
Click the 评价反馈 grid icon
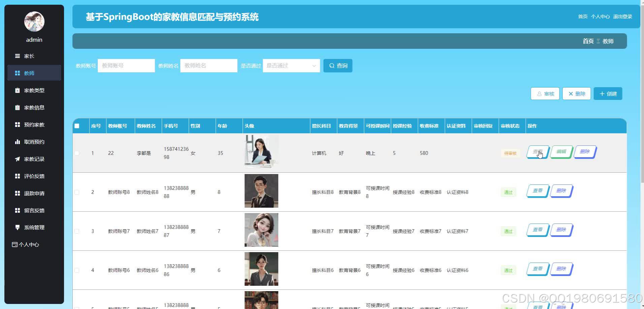[18, 176]
